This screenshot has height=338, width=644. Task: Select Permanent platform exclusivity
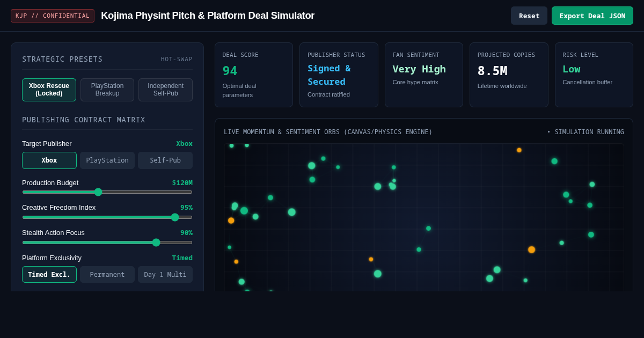pos(107,275)
